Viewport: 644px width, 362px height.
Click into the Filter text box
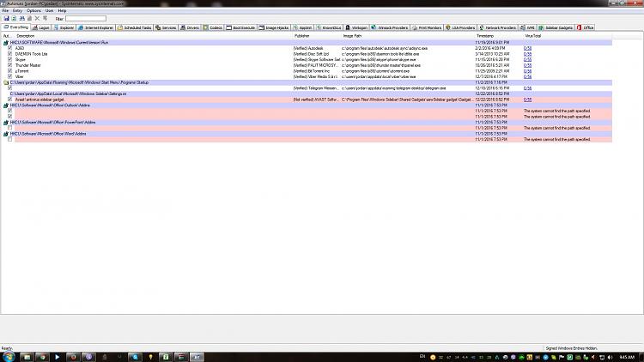[85, 19]
